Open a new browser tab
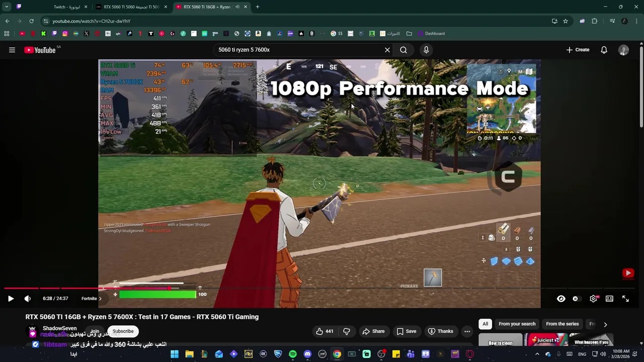 (258, 7)
